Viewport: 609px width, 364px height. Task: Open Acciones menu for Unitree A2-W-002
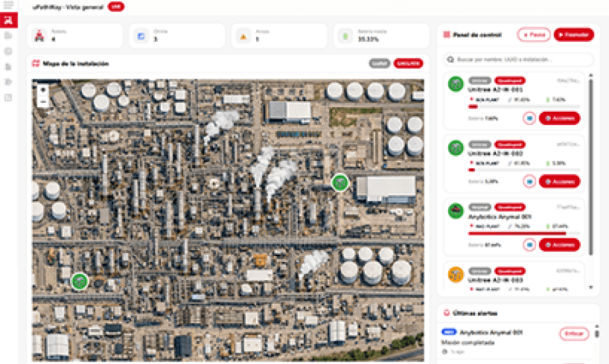pos(559,181)
